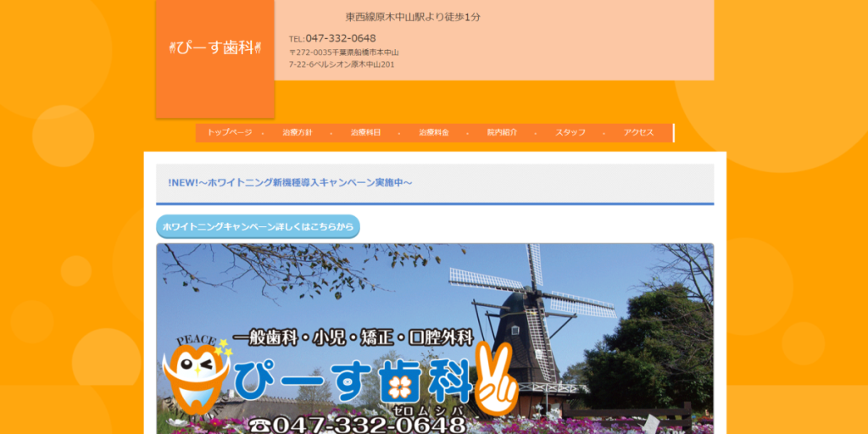Open the アクセス menu item

click(639, 133)
